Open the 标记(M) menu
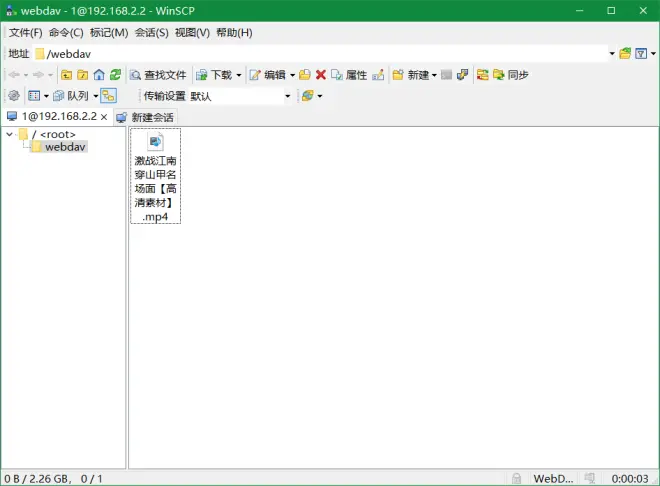660x486 pixels. (x=109, y=32)
